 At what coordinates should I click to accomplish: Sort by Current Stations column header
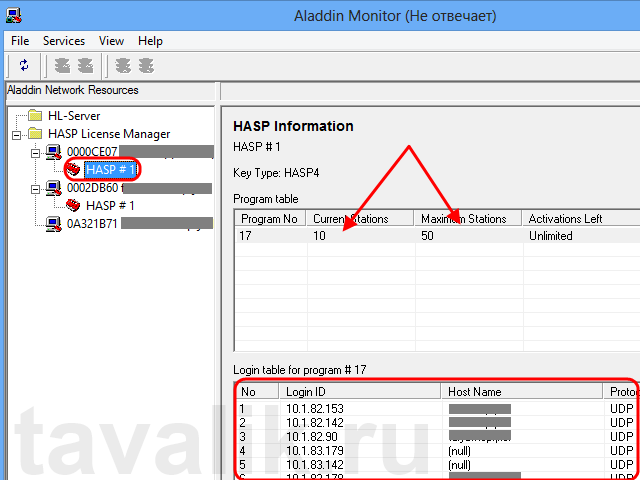pos(360,219)
